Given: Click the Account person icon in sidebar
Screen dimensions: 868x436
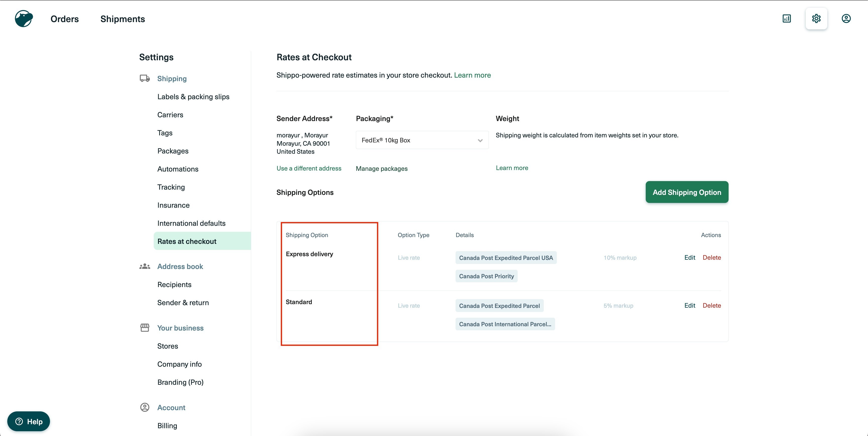Looking at the screenshot, I should tap(145, 407).
